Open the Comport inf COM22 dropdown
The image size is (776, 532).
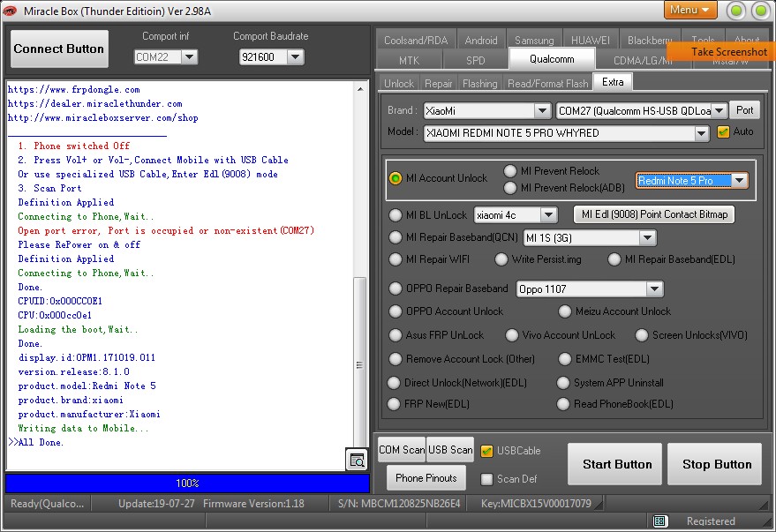[190, 57]
